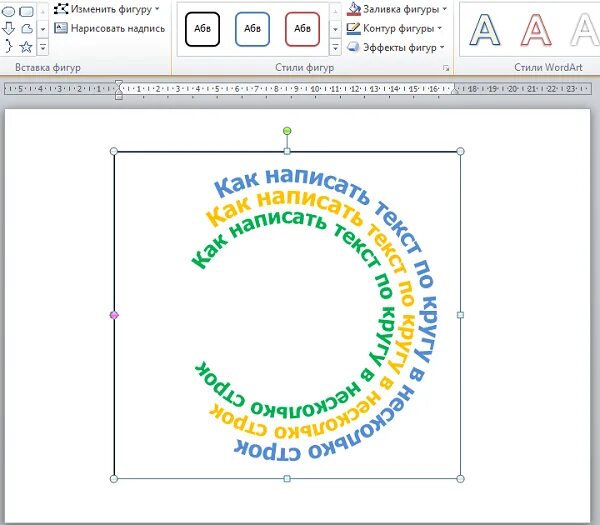Click the first-line indent marker on ruler
Screen dimensions: 600x525
pos(119,83)
